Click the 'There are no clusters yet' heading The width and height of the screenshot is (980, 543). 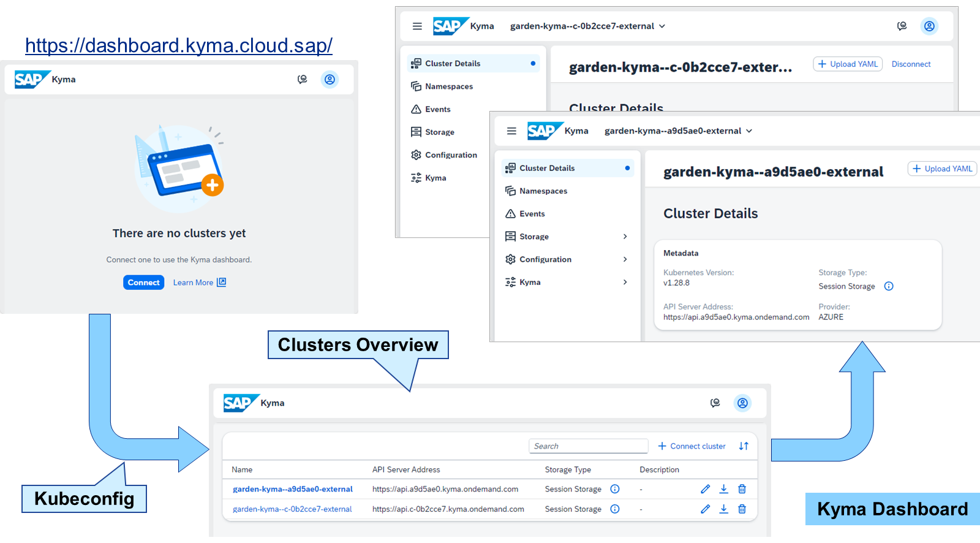(179, 234)
